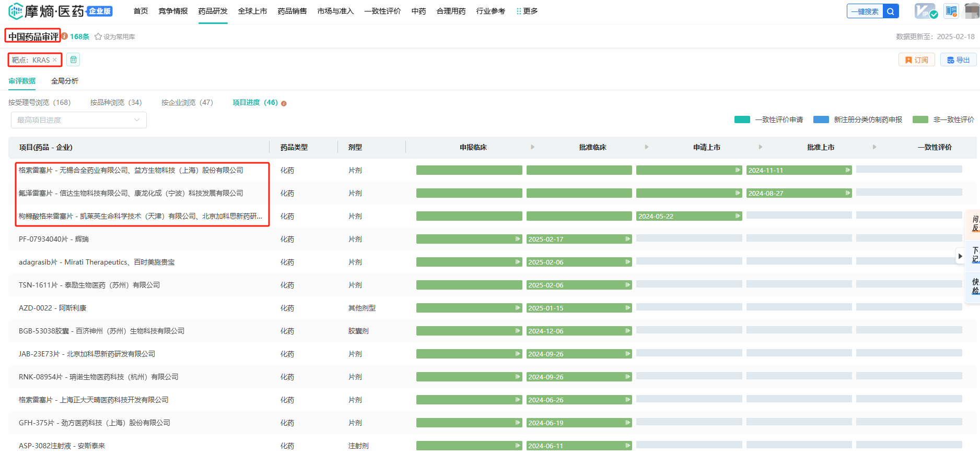This screenshot has width=980, height=454.
Task: Click the trash icon to clear filters
Action: click(x=73, y=60)
